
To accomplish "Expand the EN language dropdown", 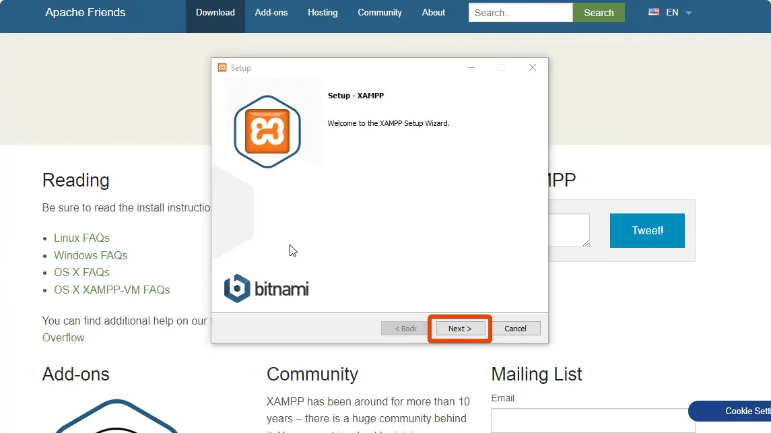I will pos(688,13).
